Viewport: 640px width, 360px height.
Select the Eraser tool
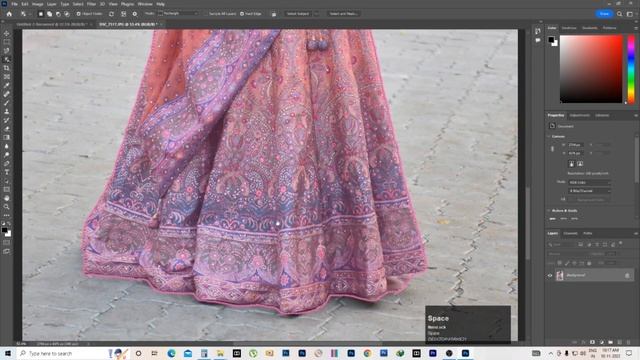coord(7,129)
